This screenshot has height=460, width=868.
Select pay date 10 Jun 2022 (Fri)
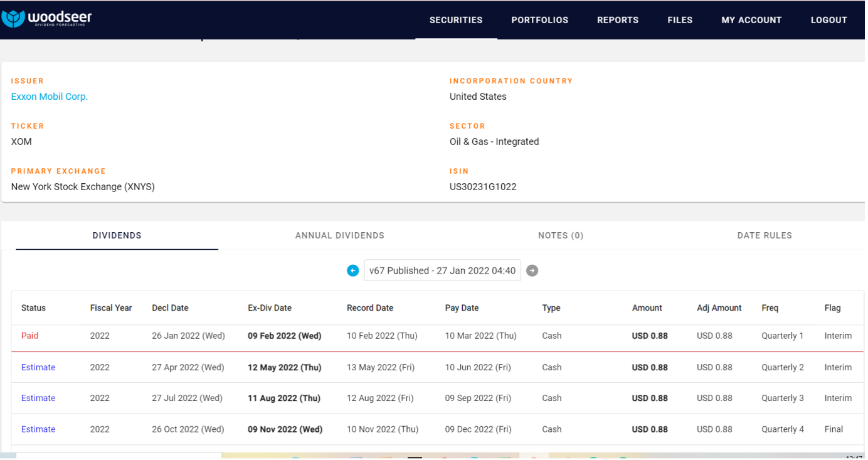coord(478,367)
